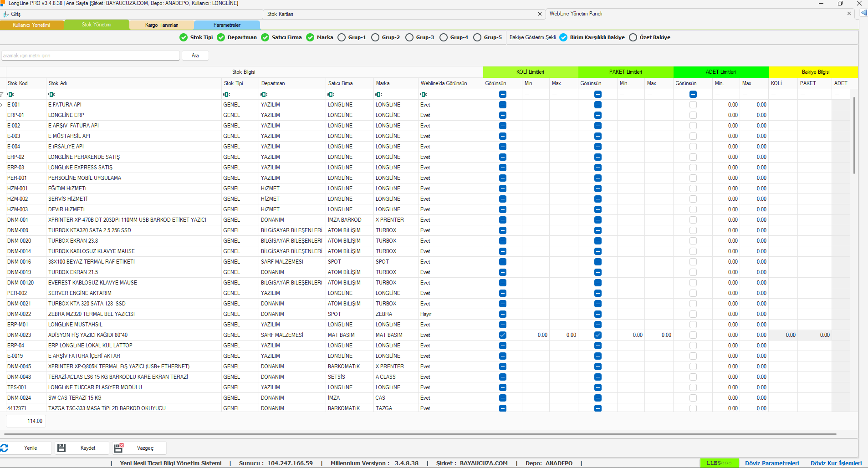Image resolution: width=868 pixels, height=468 pixels.
Task: Click the vertical scrollbar of the grid
Action: (x=854, y=135)
